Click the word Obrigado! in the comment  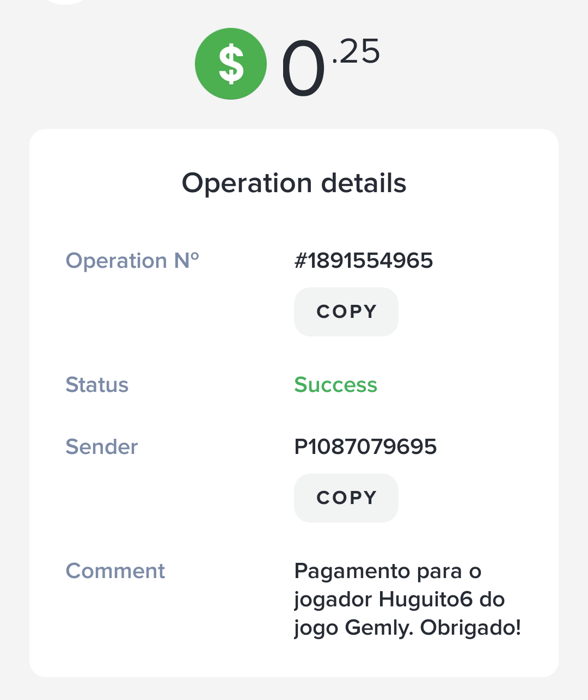tap(470, 628)
